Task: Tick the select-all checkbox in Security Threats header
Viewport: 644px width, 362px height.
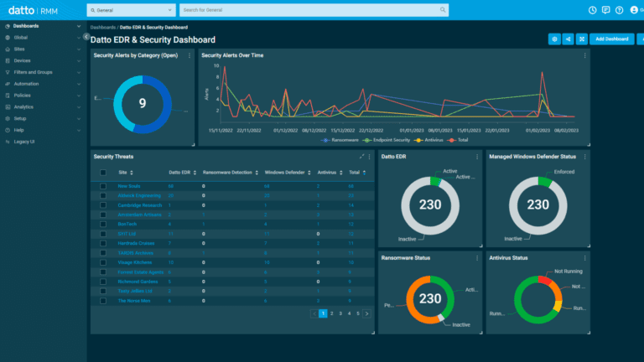Action: pyautogui.click(x=103, y=173)
